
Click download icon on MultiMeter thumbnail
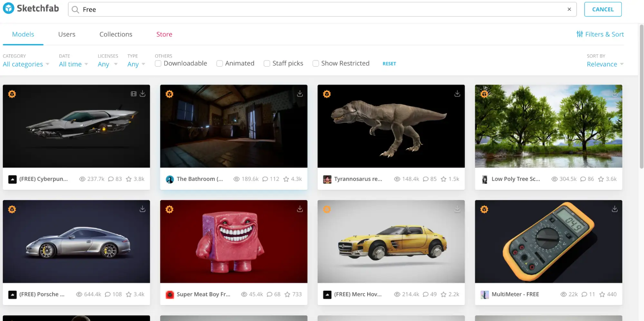point(615,209)
